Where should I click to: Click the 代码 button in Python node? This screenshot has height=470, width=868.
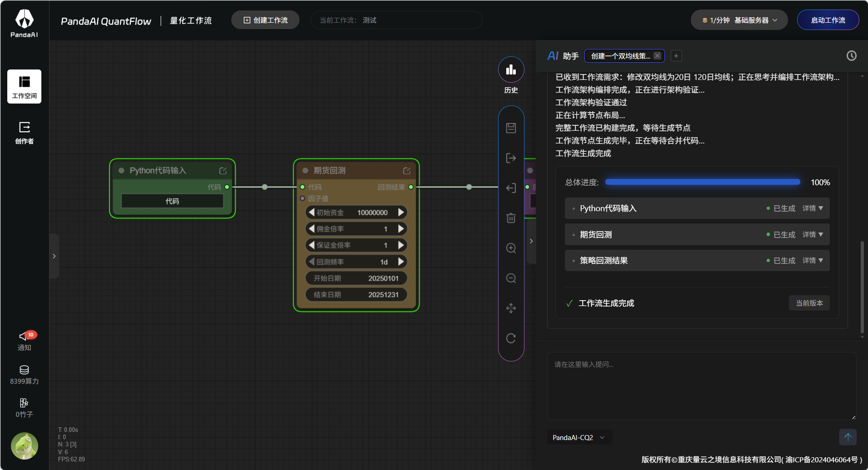point(172,201)
